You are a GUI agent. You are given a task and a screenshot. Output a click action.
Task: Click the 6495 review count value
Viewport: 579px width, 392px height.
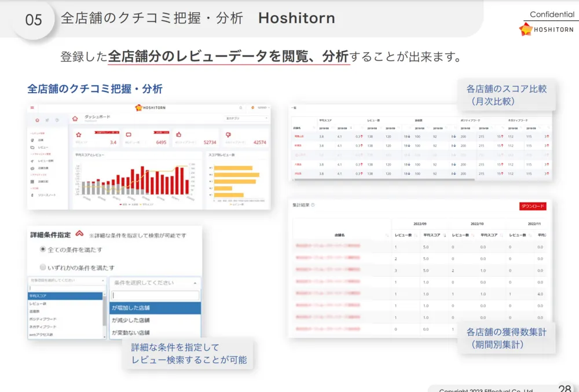point(162,142)
